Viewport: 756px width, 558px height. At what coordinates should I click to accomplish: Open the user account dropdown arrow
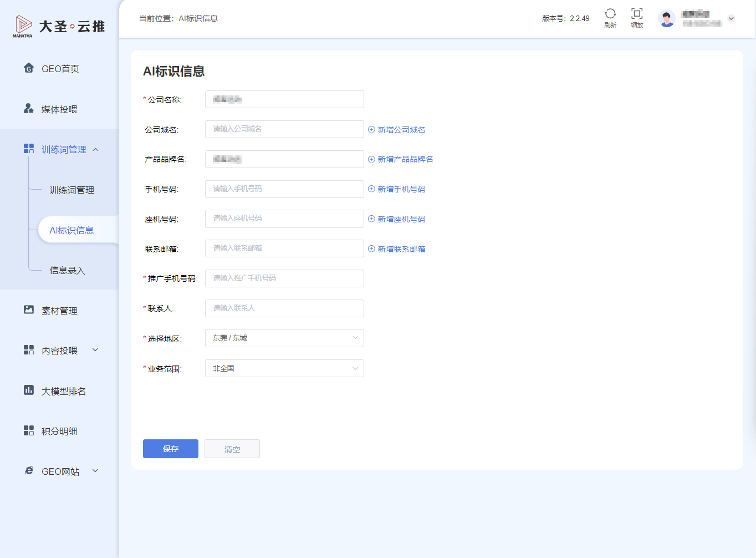731,18
